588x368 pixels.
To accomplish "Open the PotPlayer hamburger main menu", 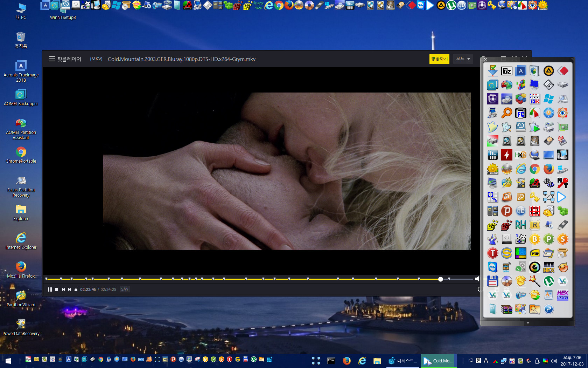I will 52,59.
